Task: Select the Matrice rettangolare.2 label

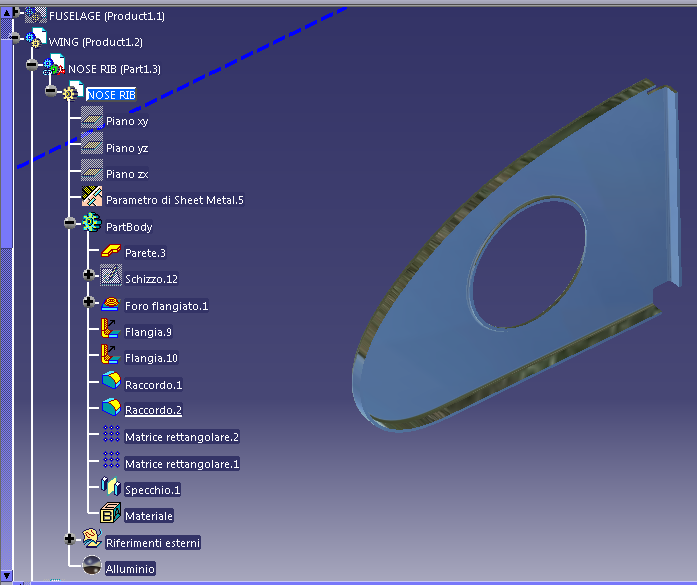Action: (182, 437)
